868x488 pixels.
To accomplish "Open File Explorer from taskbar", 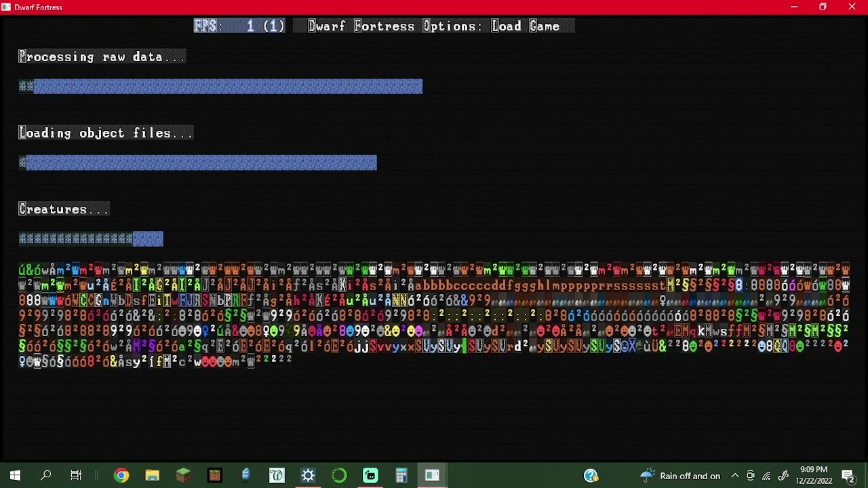I will click(152, 476).
